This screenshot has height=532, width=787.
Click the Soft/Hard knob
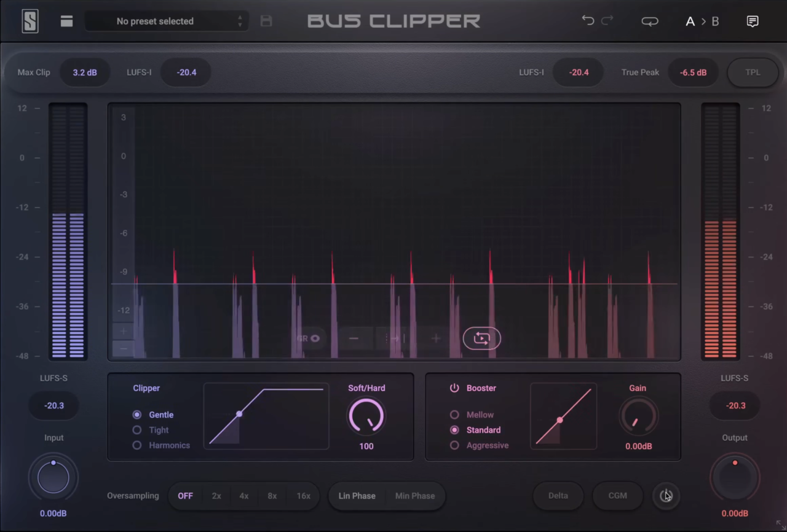[366, 416]
